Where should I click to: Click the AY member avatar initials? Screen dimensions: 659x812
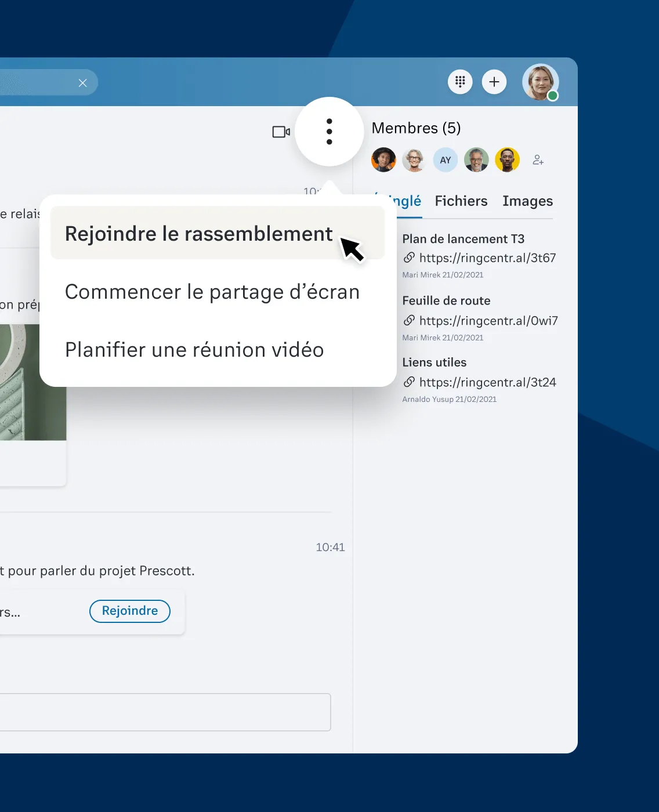445,159
